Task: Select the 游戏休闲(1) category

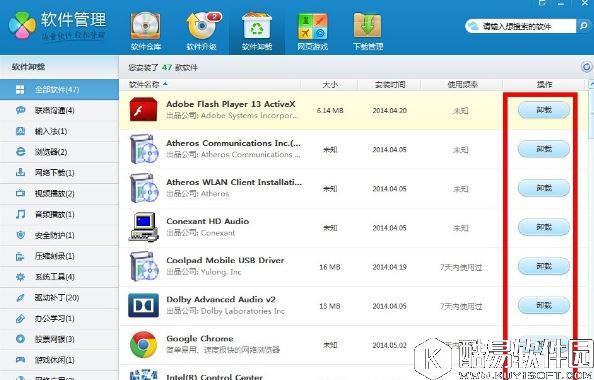Action: tap(59, 360)
